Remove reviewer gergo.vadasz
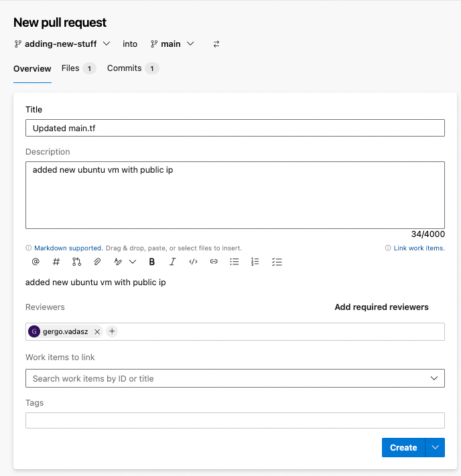The image size is (461, 476). click(x=97, y=331)
